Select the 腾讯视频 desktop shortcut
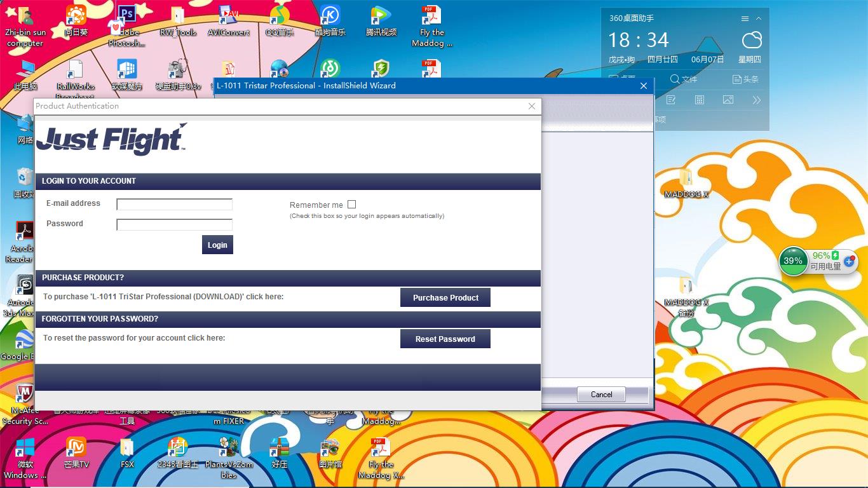The image size is (868, 488). point(381,21)
